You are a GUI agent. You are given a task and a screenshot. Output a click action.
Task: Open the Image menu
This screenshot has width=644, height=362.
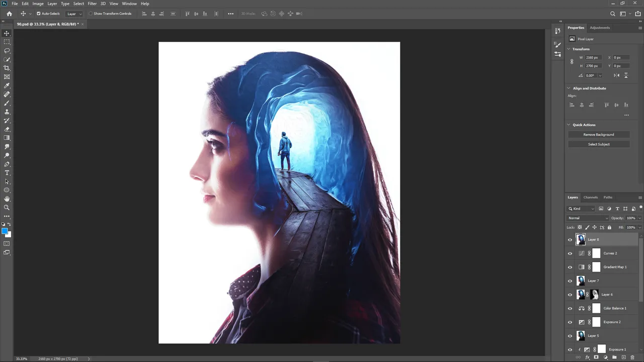(38, 4)
